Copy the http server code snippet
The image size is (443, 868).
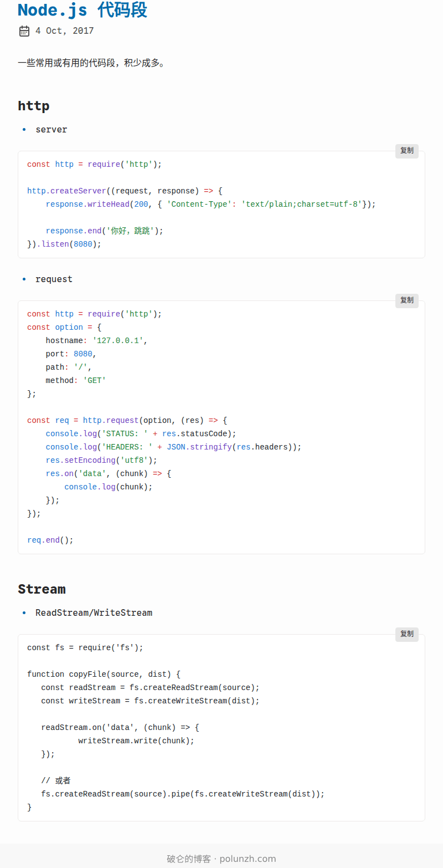tap(406, 151)
